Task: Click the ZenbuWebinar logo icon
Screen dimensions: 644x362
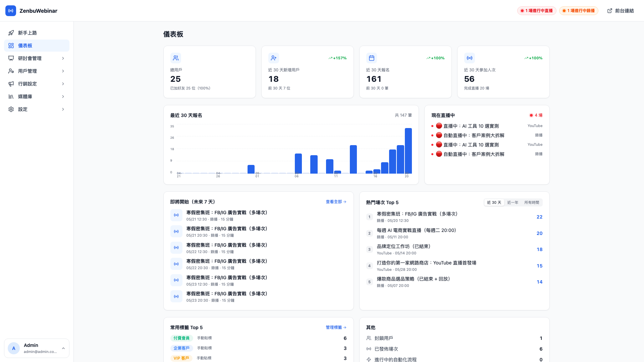Action: point(11,11)
